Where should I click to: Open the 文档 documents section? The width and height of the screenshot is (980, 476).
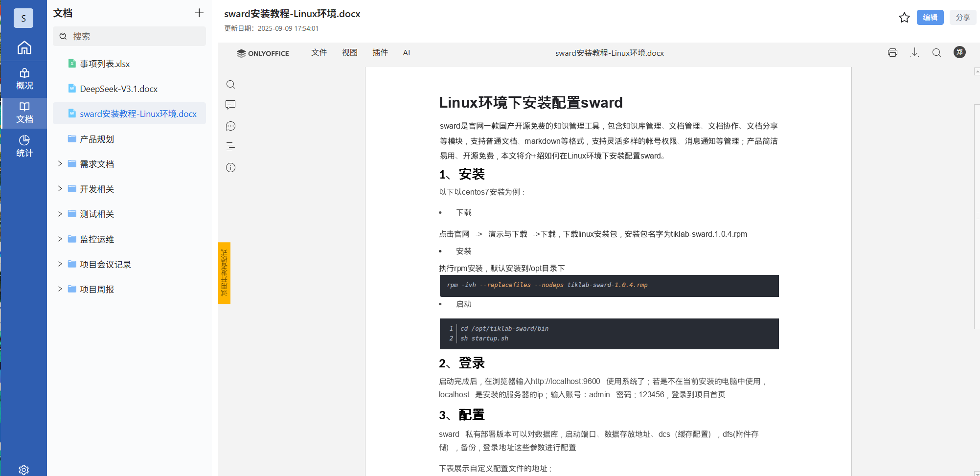(x=24, y=113)
